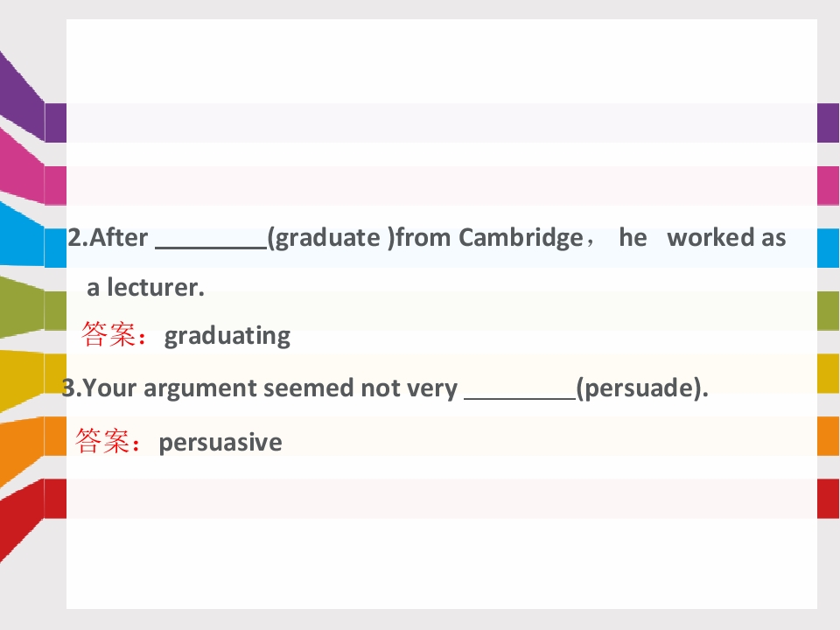Viewport: 840px width, 630px height.
Task: Select the answer word "graduating"
Action: click(x=227, y=336)
